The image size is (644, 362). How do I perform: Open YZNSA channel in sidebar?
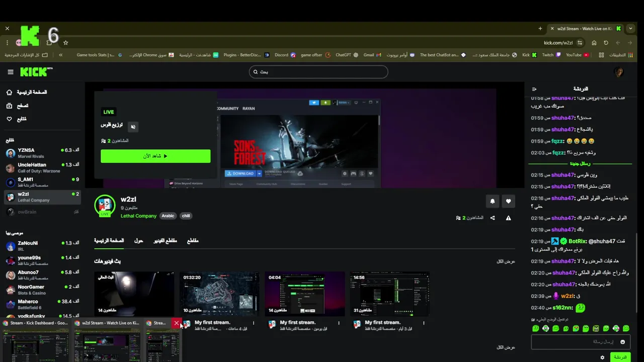42,153
